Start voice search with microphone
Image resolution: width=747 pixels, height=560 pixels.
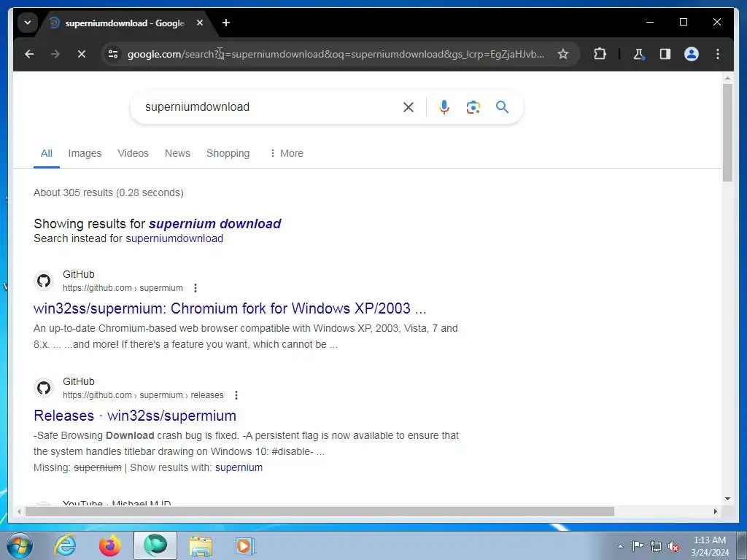click(x=444, y=107)
